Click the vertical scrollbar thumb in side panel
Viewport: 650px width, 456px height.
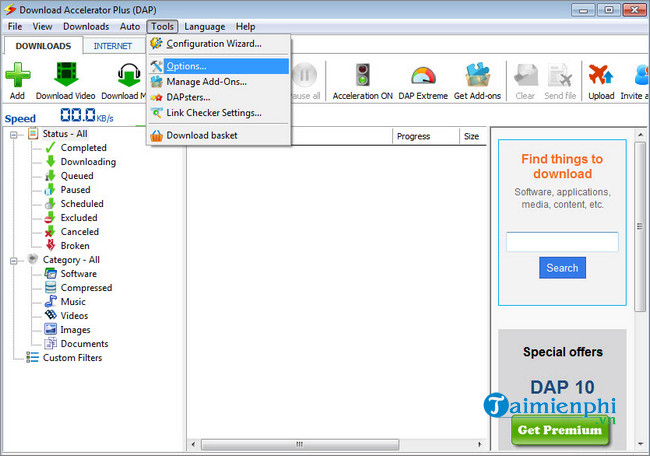click(640, 226)
